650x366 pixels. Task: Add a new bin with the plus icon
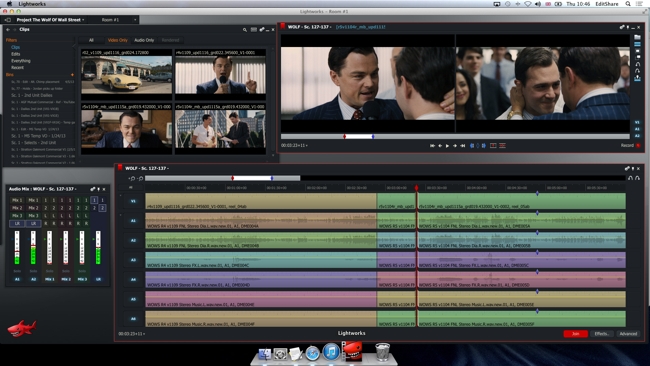click(x=72, y=75)
